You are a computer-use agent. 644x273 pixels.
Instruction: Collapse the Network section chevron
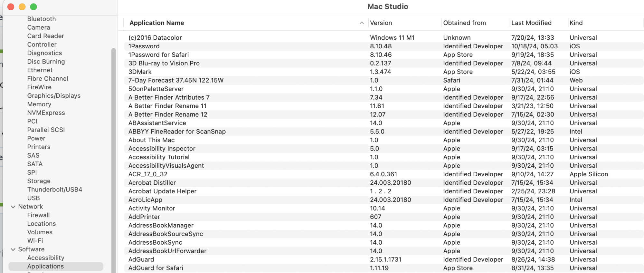(x=13, y=207)
